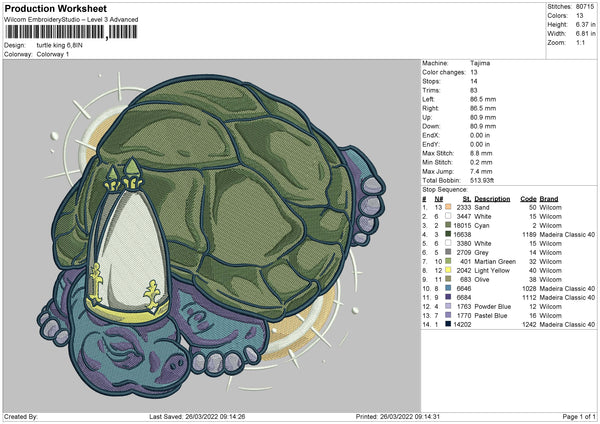The image size is (600, 424).
Task: Select the 'Light Yellow' description
Action: [x=492, y=271]
